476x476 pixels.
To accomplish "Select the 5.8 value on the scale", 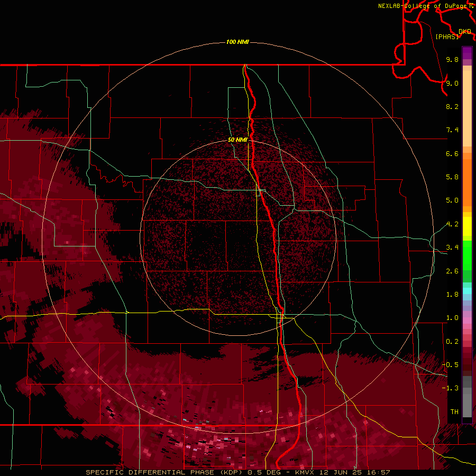I will coord(452,177).
